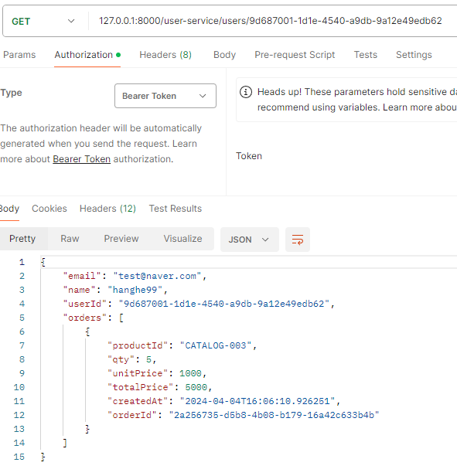The width and height of the screenshot is (457, 476).
Task: Click the Type label in Authorization
Action: click(x=12, y=93)
